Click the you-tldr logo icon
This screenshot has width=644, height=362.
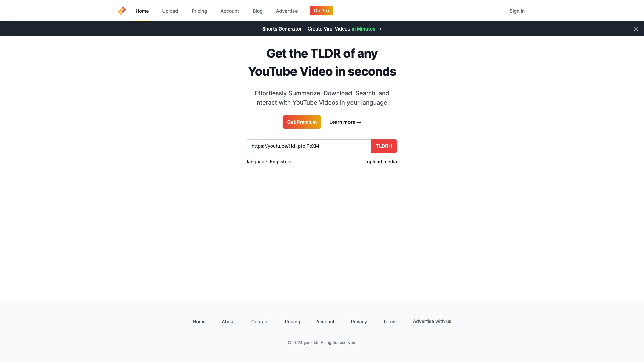(122, 11)
